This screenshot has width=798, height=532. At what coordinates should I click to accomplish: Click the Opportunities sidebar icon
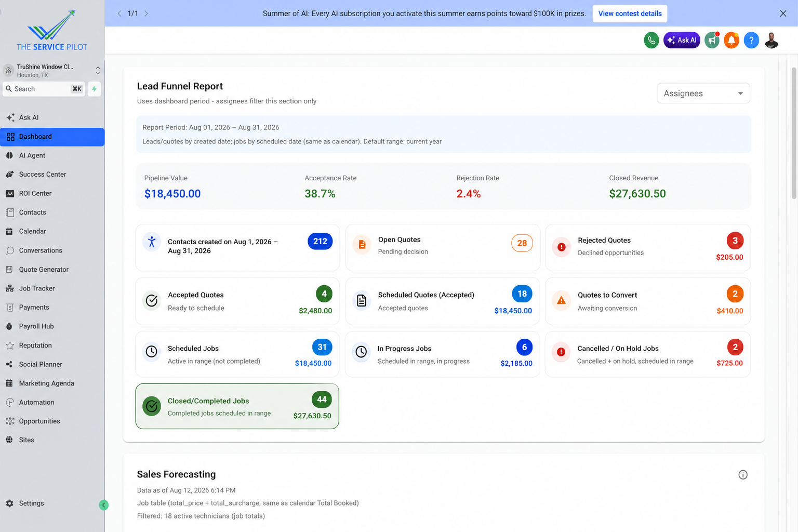(9, 421)
